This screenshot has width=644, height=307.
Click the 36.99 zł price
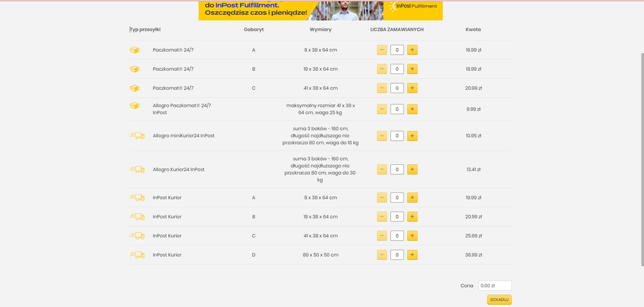473,255
